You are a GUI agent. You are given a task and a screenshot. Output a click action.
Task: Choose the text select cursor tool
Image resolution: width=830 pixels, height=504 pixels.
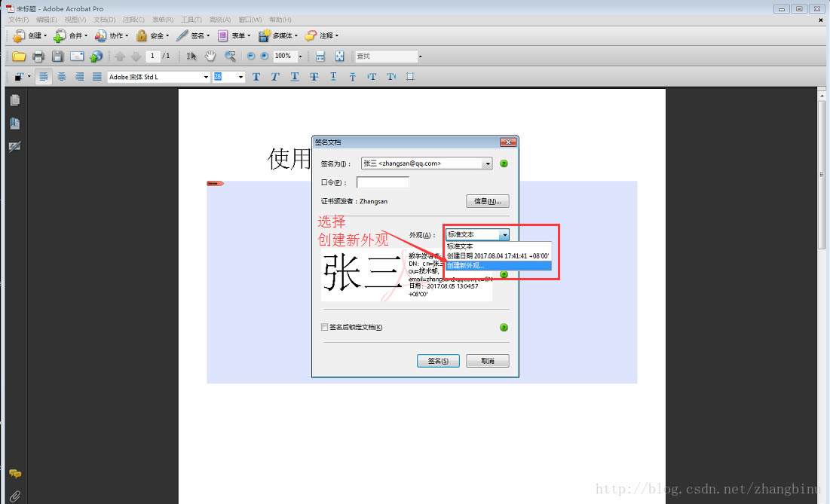(191, 56)
